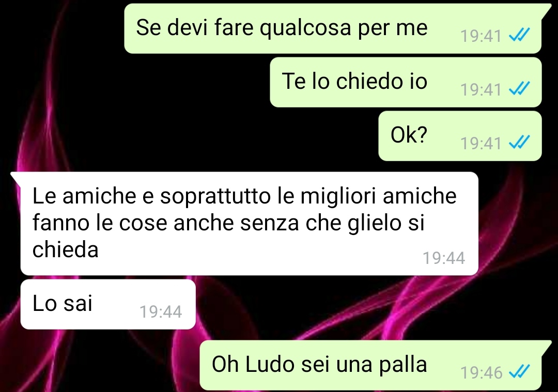558x392 pixels.
Task: Tap the 19:44 timestamp on the long received message
Action: point(443,258)
